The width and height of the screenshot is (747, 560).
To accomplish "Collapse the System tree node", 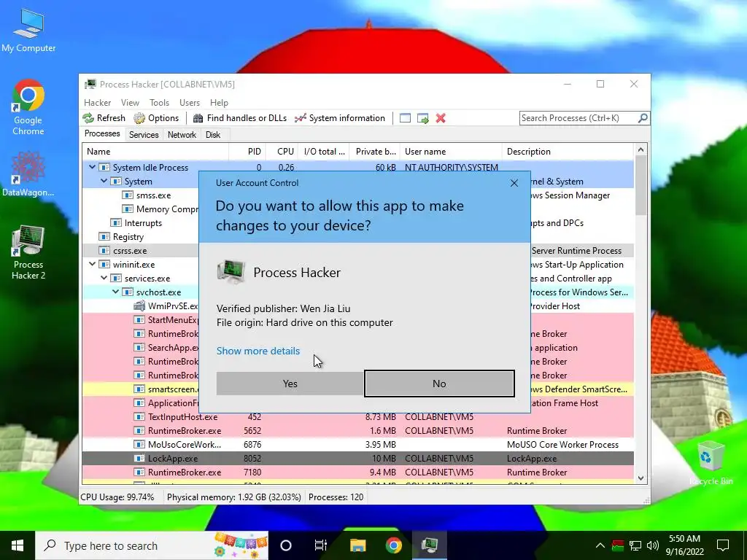I will [x=104, y=181].
